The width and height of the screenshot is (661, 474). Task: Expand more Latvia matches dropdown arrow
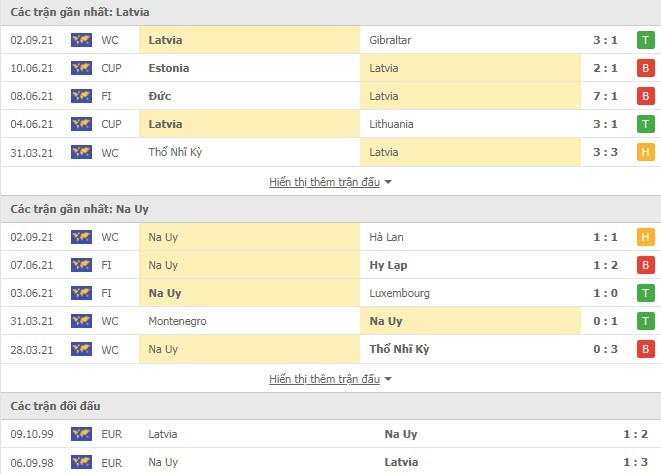(388, 182)
